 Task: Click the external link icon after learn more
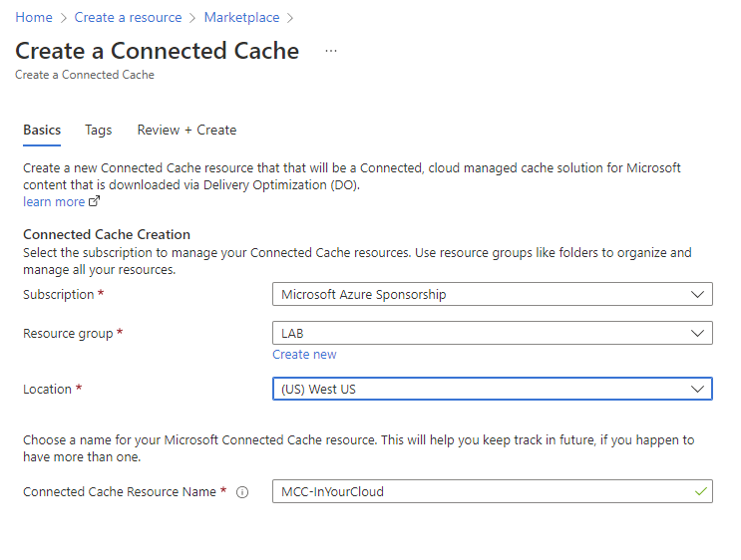[95, 202]
